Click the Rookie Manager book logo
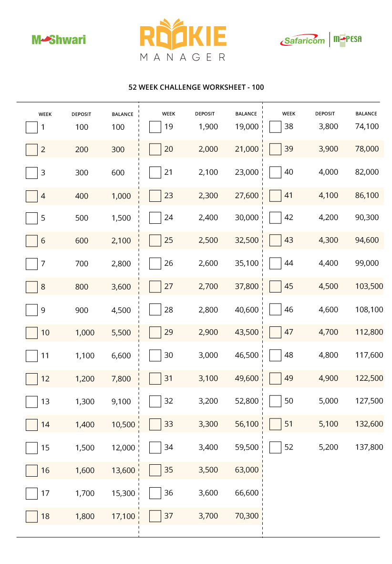The width and height of the screenshot is (392, 564). pyautogui.click(x=184, y=40)
